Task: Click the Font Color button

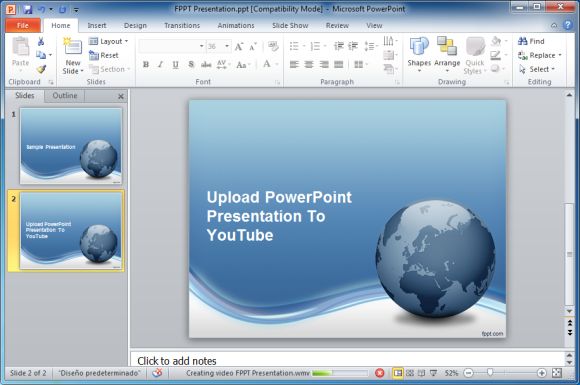Action: click(267, 64)
